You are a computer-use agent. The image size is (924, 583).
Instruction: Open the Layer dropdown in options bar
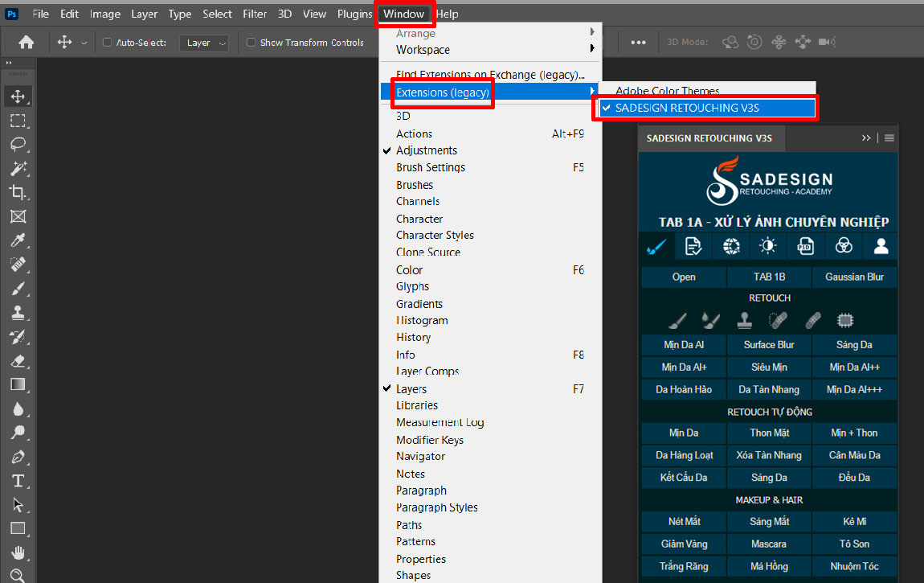coord(203,43)
